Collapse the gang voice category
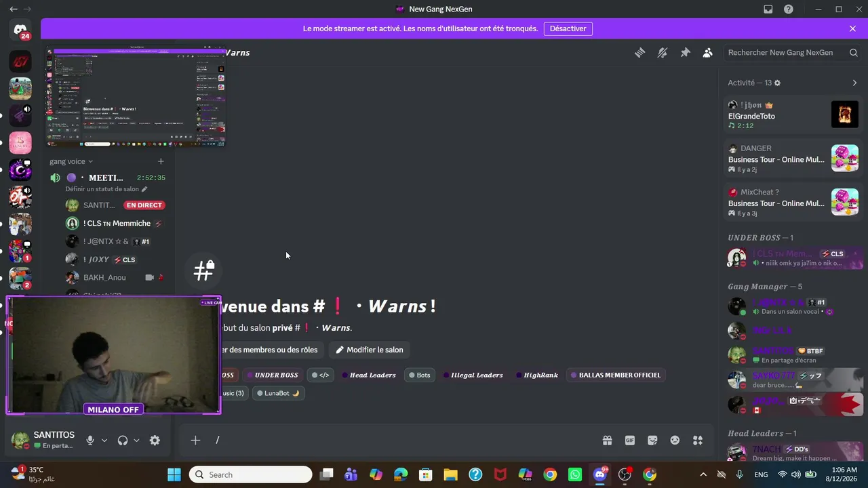This screenshot has height=488, width=868. (x=71, y=161)
